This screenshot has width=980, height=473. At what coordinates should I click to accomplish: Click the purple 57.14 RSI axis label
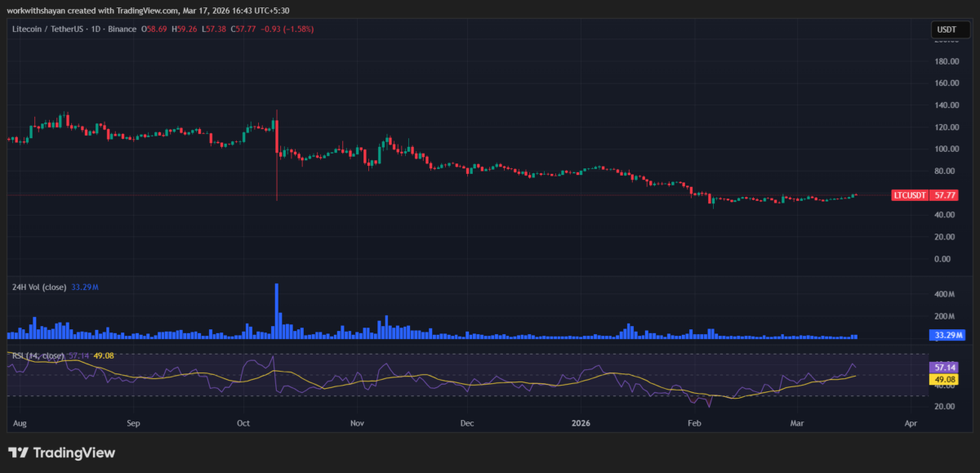(x=947, y=368)
